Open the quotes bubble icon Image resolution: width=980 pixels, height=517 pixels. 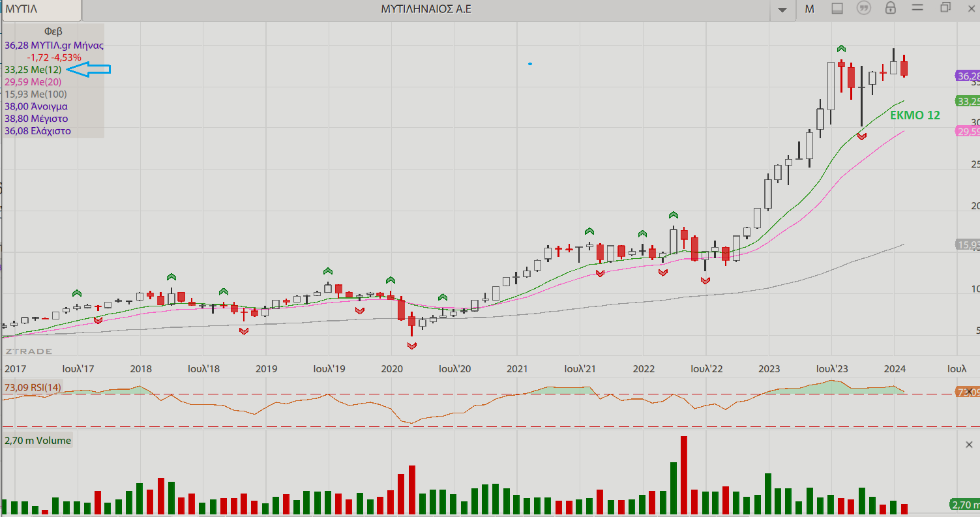(x=864, y=8)
